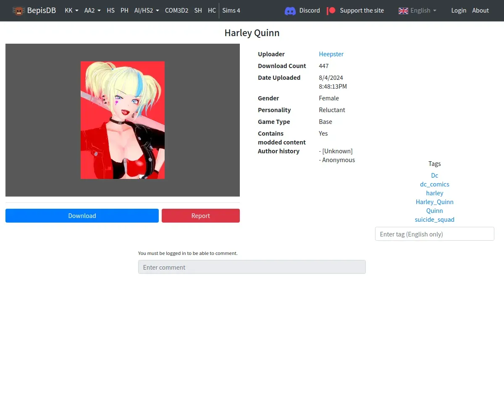Screen dimensions: 504x420
Task: Click the Reluctant personality value
Action: pyautogui.click(x=332, y=110)
